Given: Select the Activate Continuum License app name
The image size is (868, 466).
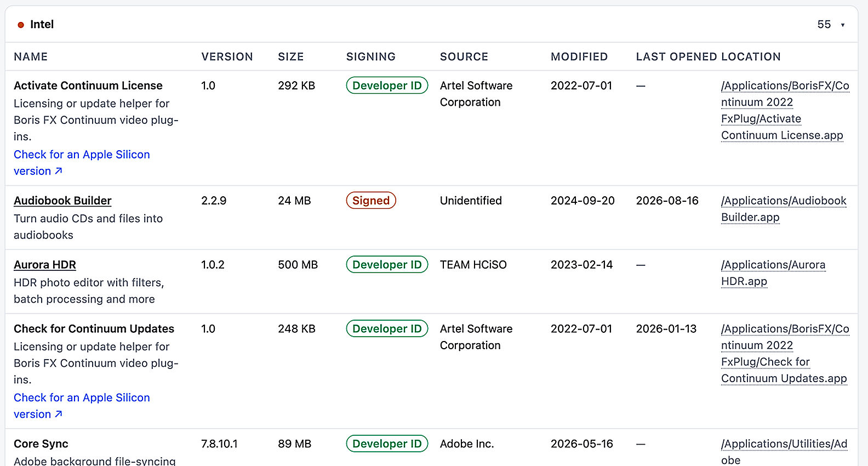Looking at the screenshot, I should click(88, 86).
